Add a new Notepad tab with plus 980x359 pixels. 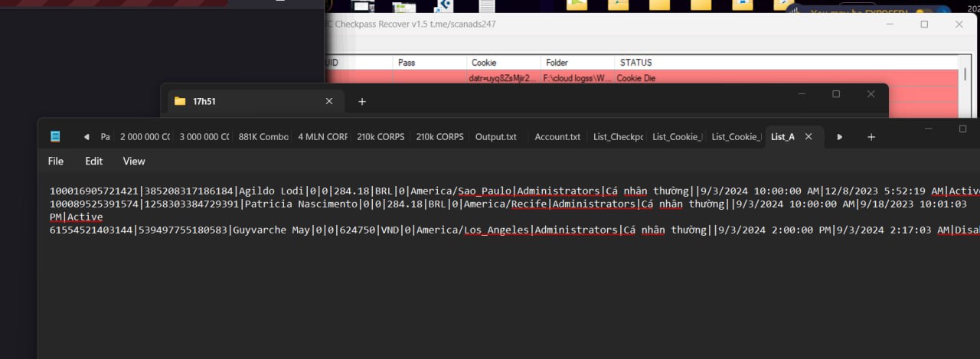(x=871, y=137)
